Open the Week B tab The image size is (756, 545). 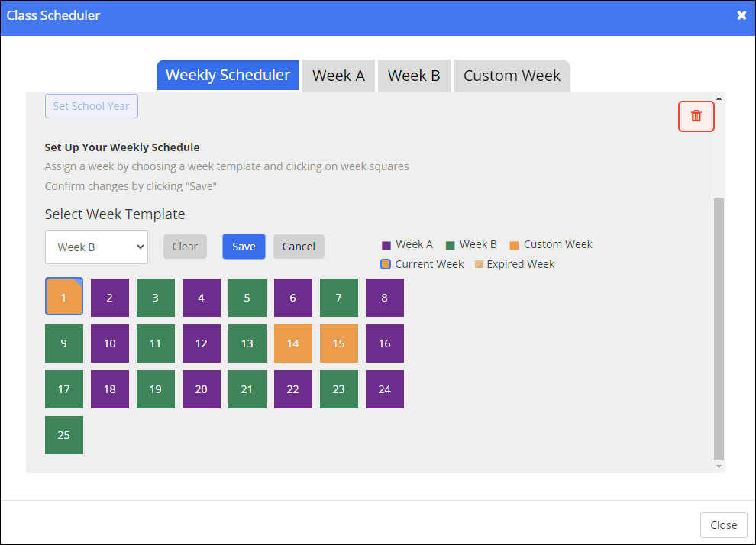[414, 75]
